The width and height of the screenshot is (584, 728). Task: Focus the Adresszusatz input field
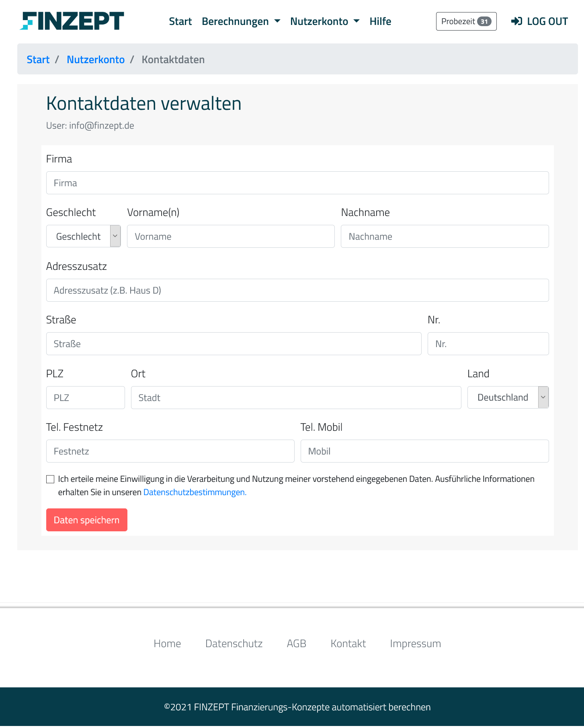pyautogui.click(x=297, y=290)
